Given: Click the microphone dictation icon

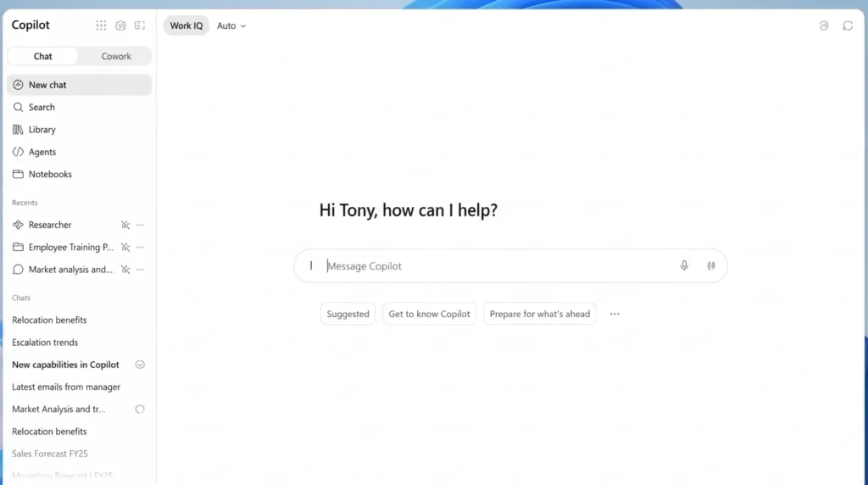Looking at the screenshot, I should tap(684, 265).
